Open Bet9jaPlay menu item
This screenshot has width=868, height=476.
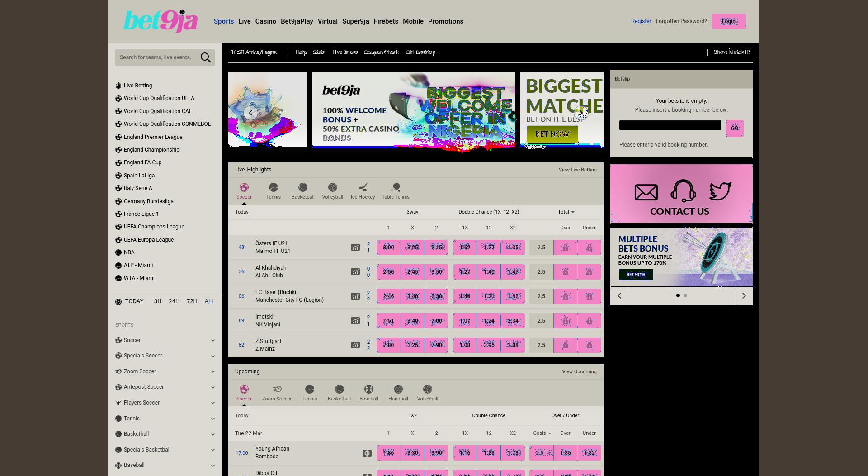(297, 21)
